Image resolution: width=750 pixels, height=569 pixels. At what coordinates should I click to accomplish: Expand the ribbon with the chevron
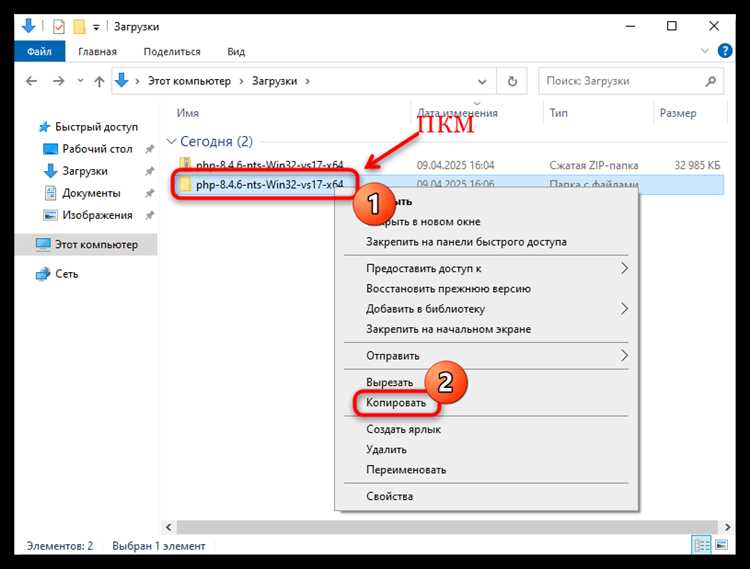[x=705, y=51]
